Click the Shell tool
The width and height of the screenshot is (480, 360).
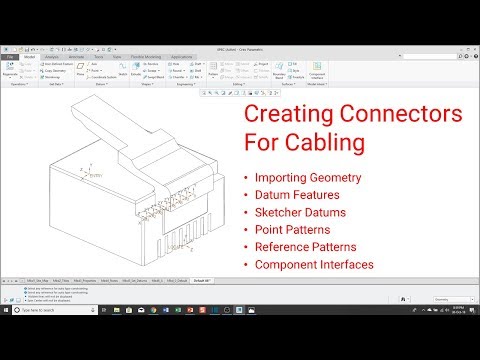point(196,71)
